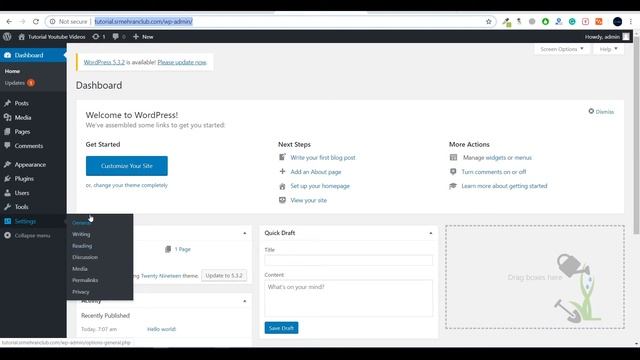The height and width of the screenshot is (360, 640).
Task: Click Customize Your Site button
Action: pos(127,166)
